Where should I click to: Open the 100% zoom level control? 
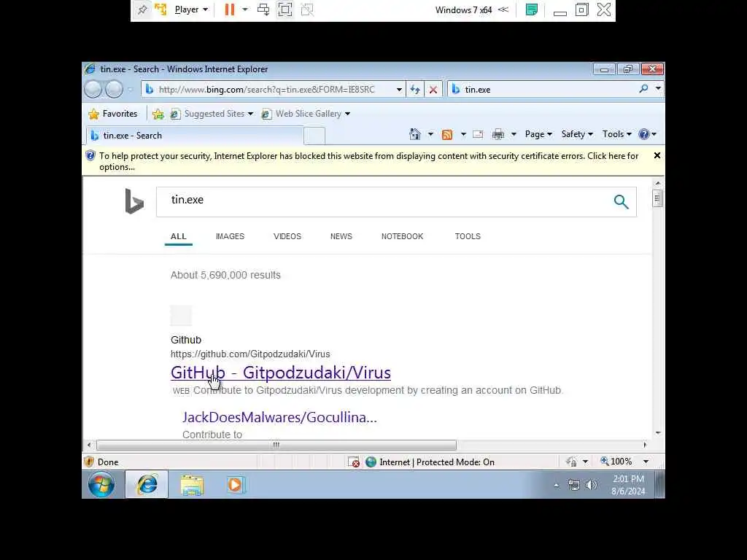point(616,462)
